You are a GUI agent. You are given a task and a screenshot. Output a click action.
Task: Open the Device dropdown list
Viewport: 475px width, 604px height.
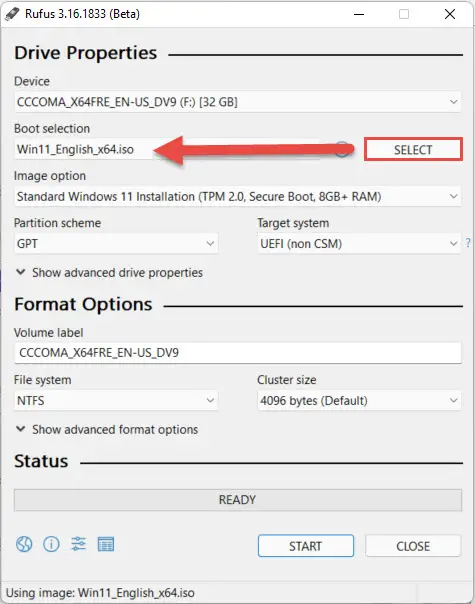point(237,102)
